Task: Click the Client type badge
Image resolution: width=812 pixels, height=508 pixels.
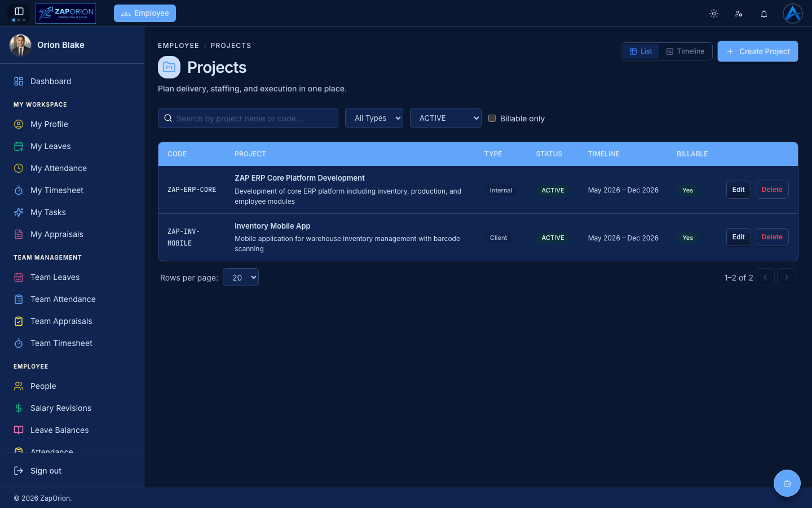Action: (498, 238)
